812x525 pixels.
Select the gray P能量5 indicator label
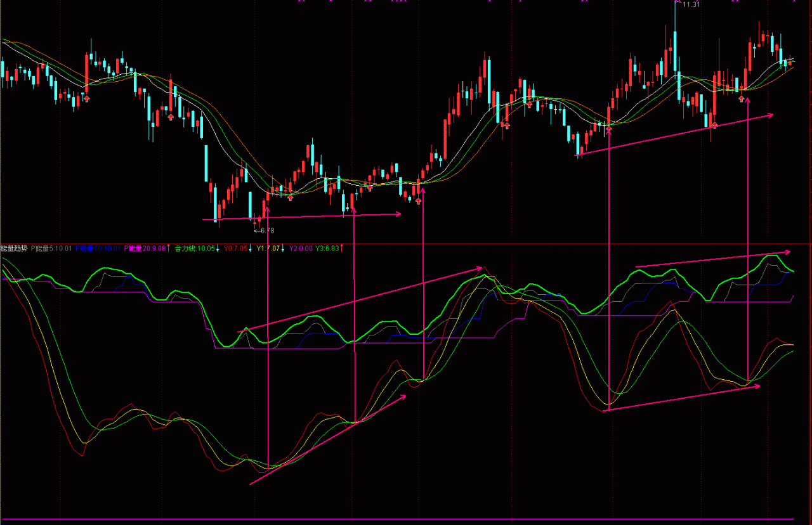pyautogui.click(x=52, y=249)
